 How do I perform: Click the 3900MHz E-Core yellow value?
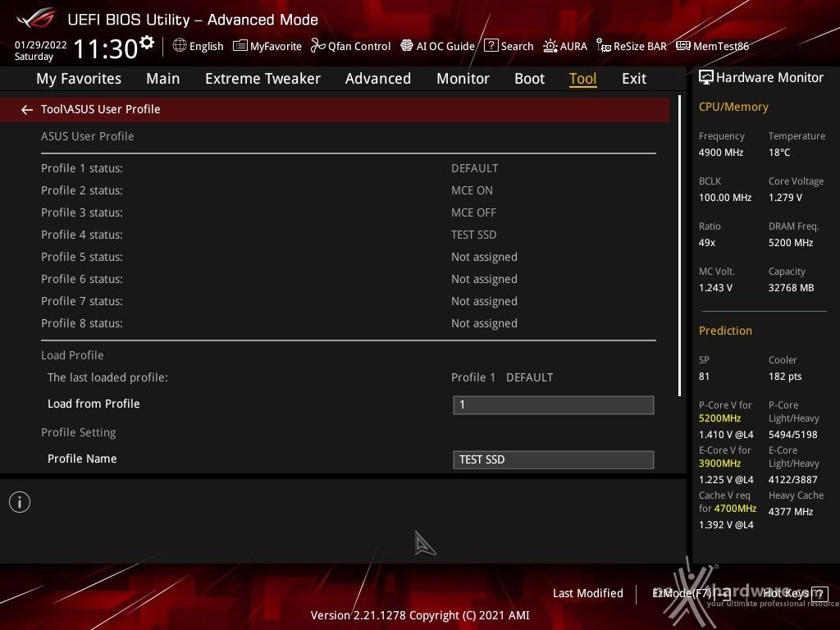[x=719, y=463]
